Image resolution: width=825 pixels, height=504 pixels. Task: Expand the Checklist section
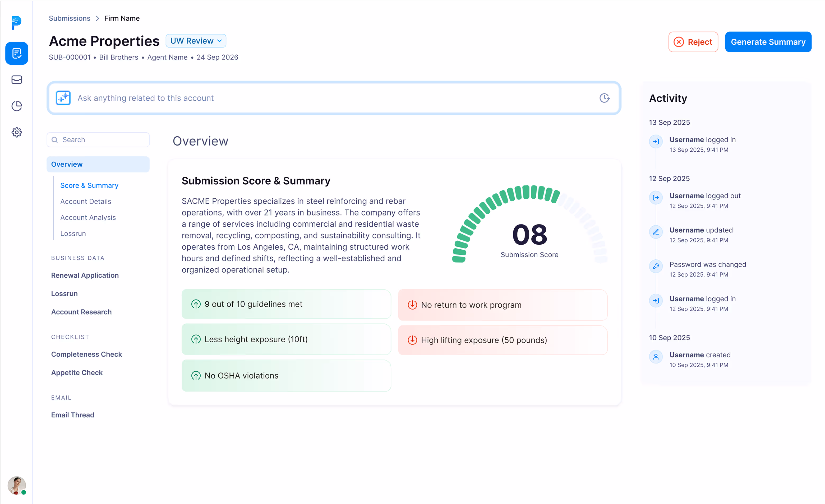(x=70, y=337)
